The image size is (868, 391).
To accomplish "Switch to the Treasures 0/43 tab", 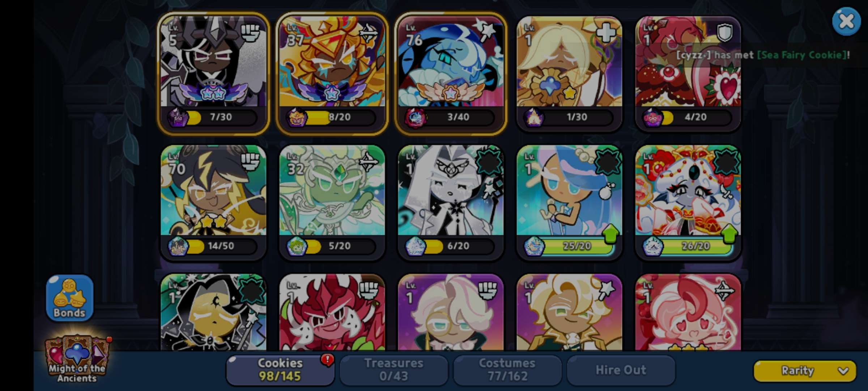I will 393,370.
